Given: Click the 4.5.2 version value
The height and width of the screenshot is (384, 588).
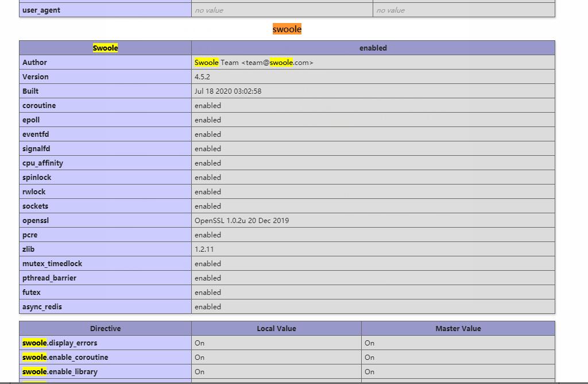Looking at the screenshot, I should coord(202,76).
